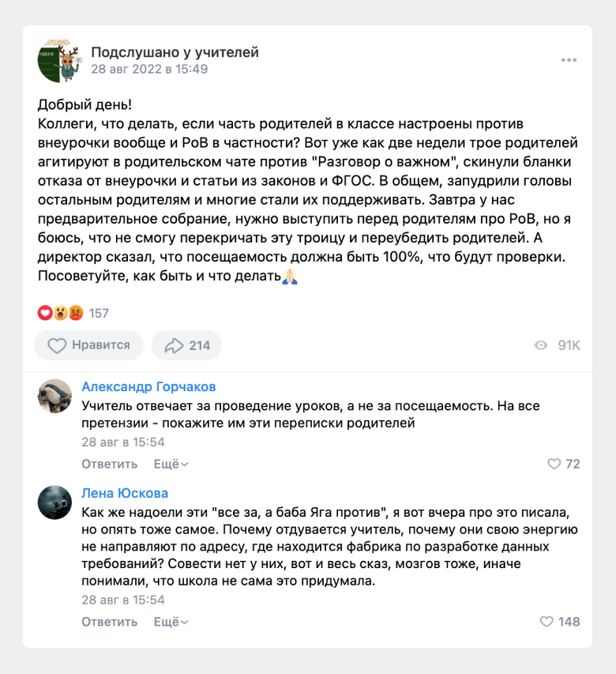Viewport: 616px width, 674px height.
Task: Open the three-dot post options menu
Action: pyautogui.click(x=569, y=60)
